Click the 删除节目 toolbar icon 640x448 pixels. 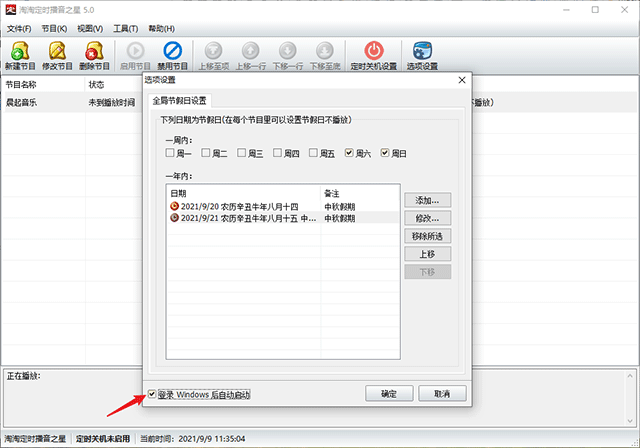tap(95, 51)
